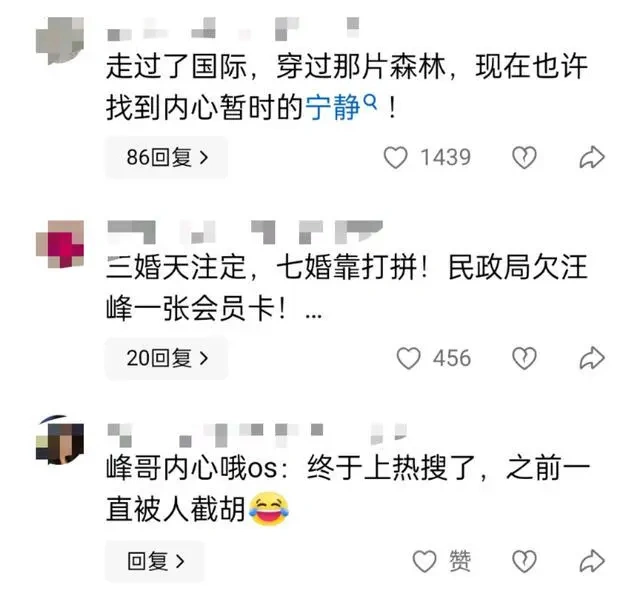This screenshot has height=591, width=640.
Task: Share the first comment about 森林
Action: [592, 158]
